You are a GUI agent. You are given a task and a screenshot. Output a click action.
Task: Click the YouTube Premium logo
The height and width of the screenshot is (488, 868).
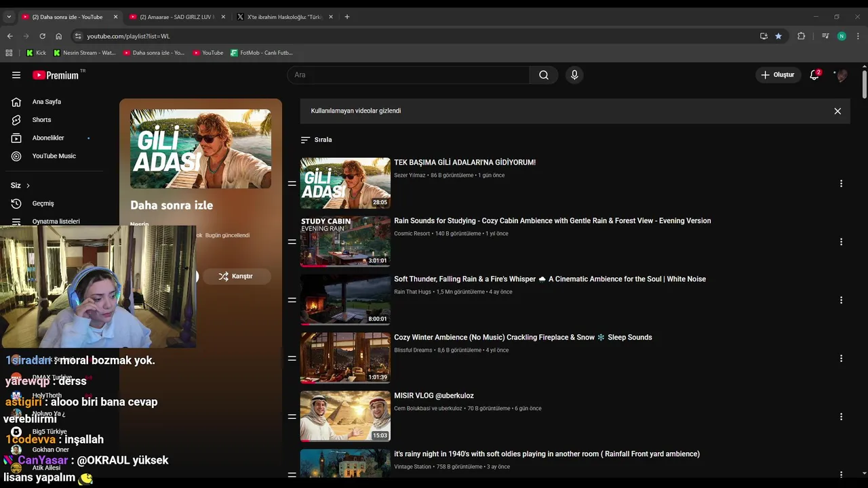point(56,75)
